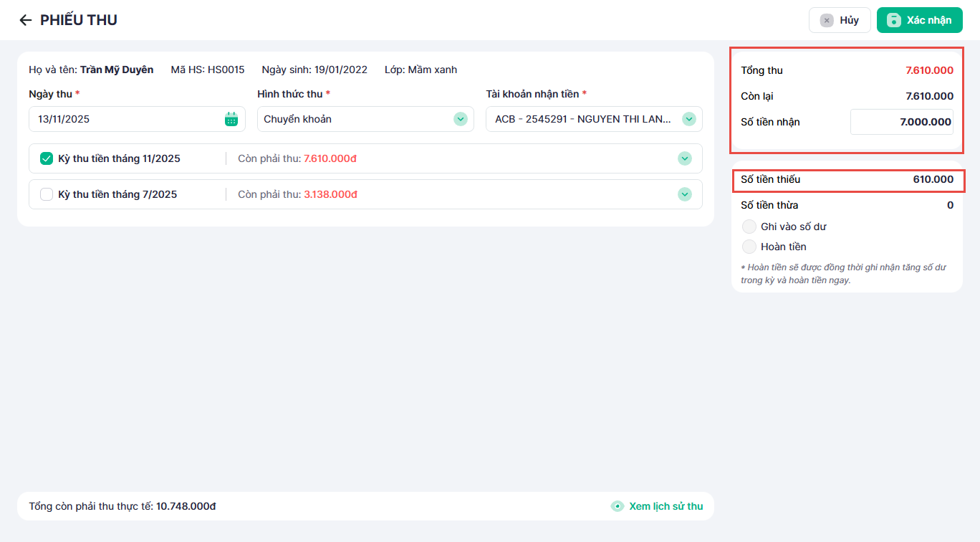
Task: Click the save icon in Xác nhận button
Action: [x=893, y=20]
